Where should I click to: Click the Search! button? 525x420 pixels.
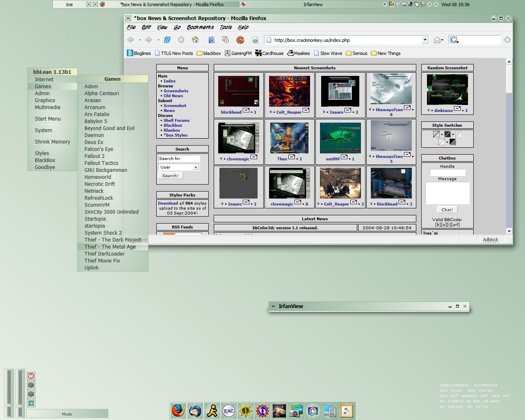[x=170, y=176]
